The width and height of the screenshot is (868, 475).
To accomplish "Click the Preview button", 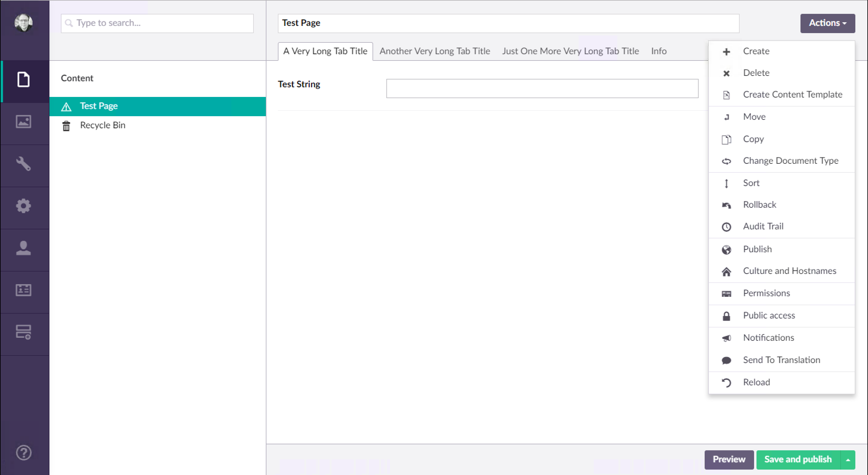I will (x=729, y=460).
